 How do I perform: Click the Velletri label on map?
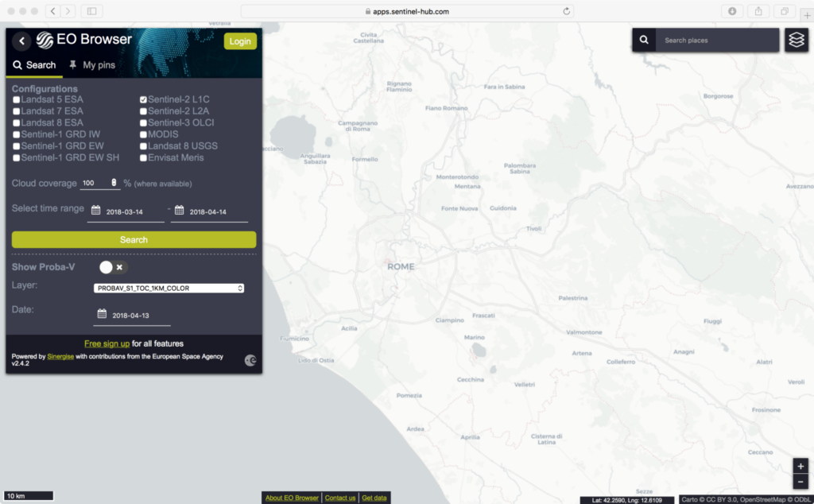pos(525,385)
